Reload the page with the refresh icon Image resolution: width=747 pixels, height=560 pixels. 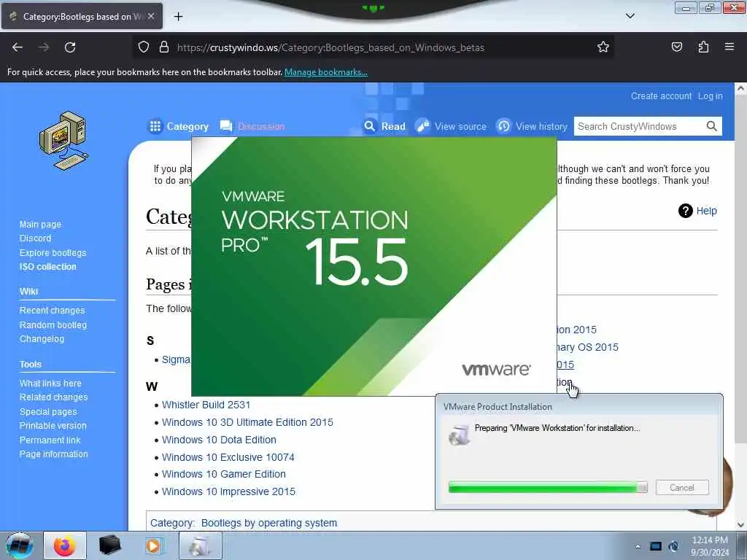point(70,47)
